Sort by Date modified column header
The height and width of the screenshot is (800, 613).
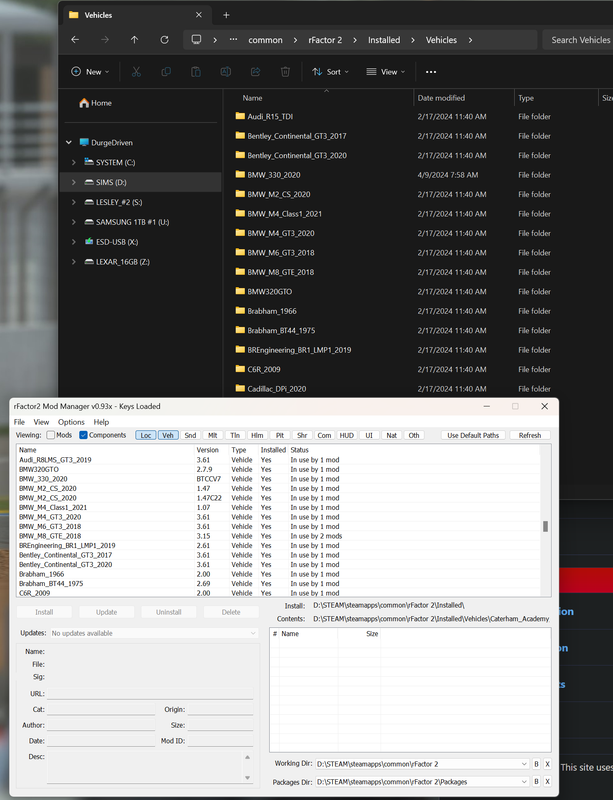coord(464,98)
